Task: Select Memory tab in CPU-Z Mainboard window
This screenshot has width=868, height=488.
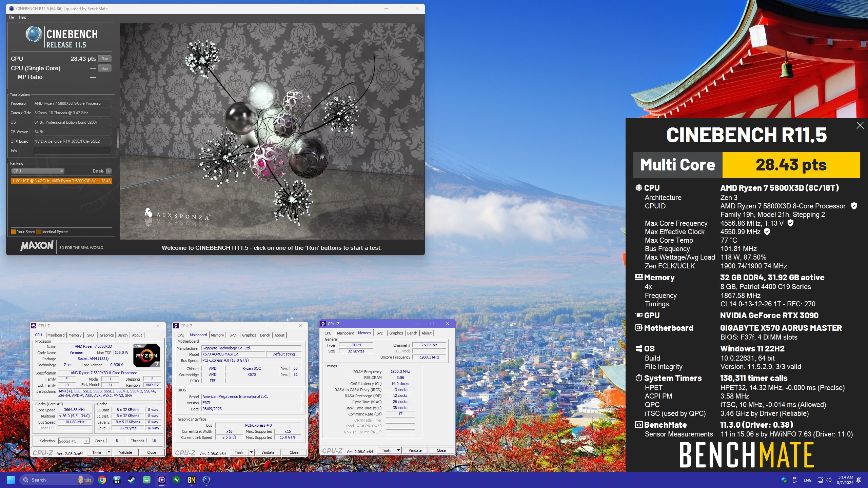Action: pos(217,335)
